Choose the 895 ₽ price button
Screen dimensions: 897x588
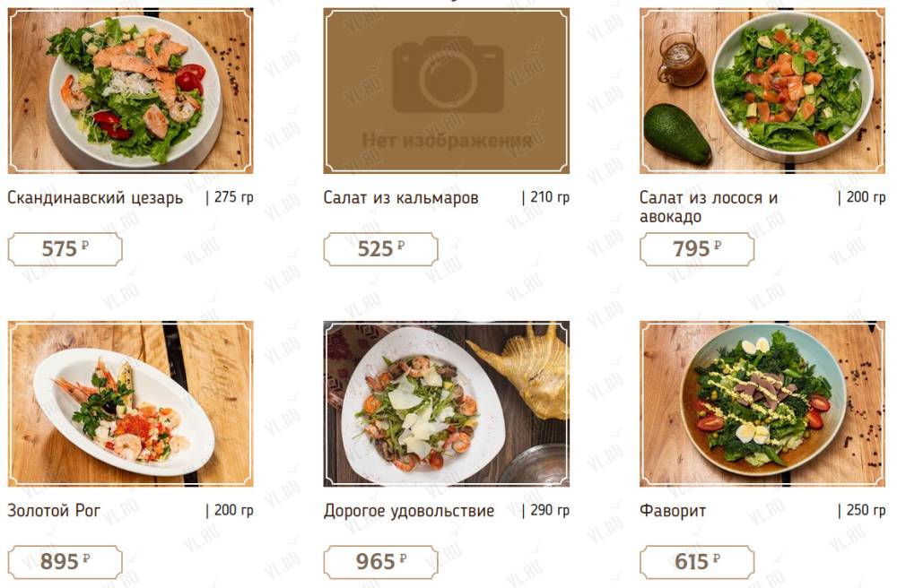click(x=65, y=562)
